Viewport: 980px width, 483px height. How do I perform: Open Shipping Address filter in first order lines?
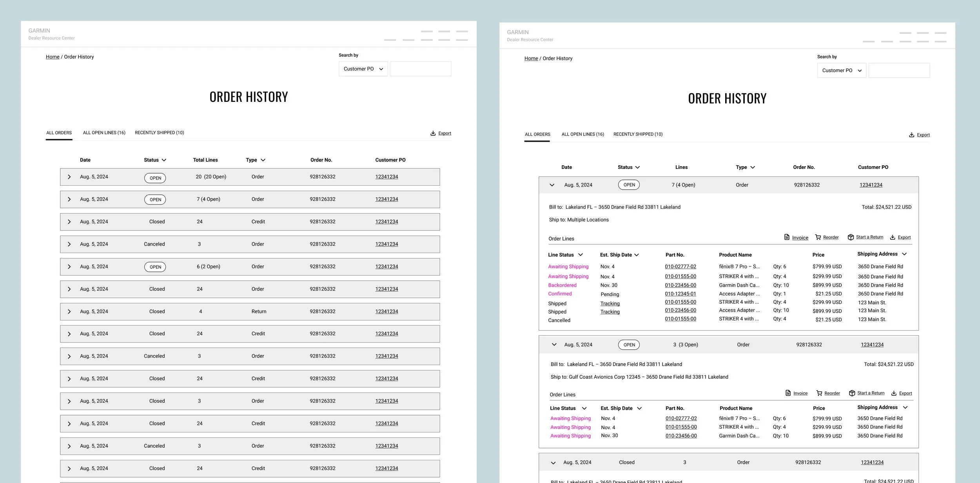(904, 254)
